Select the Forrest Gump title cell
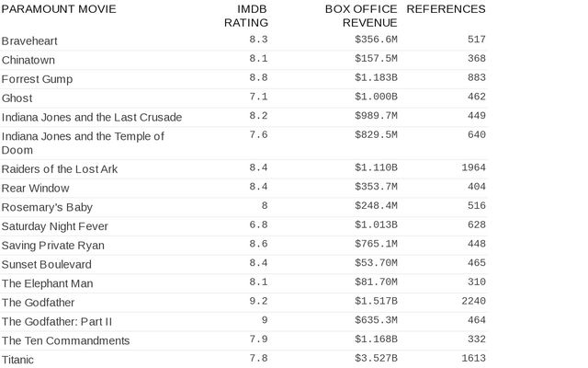Viewport: 588px width, 368px height. pos(37,79)
